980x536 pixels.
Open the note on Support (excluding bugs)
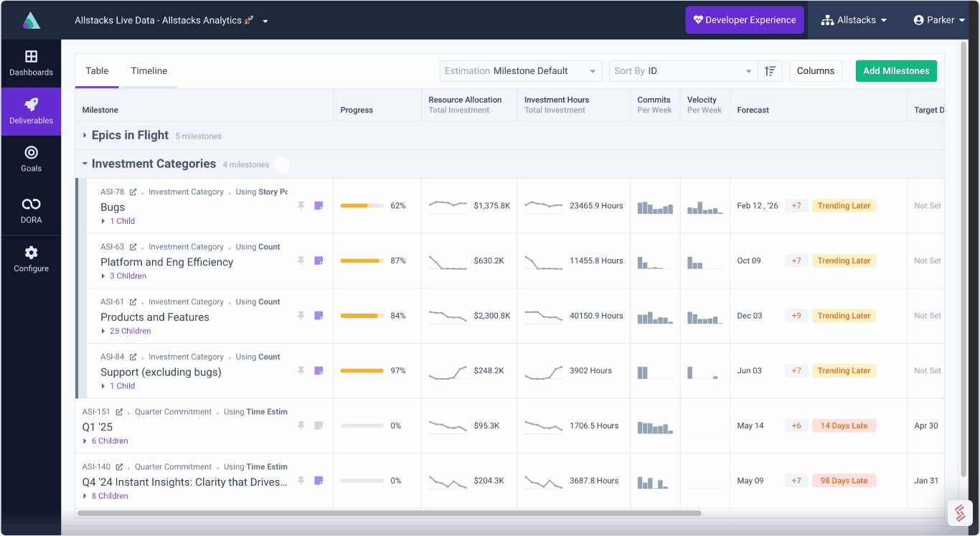pyautogui.click(x=319, y=371)
